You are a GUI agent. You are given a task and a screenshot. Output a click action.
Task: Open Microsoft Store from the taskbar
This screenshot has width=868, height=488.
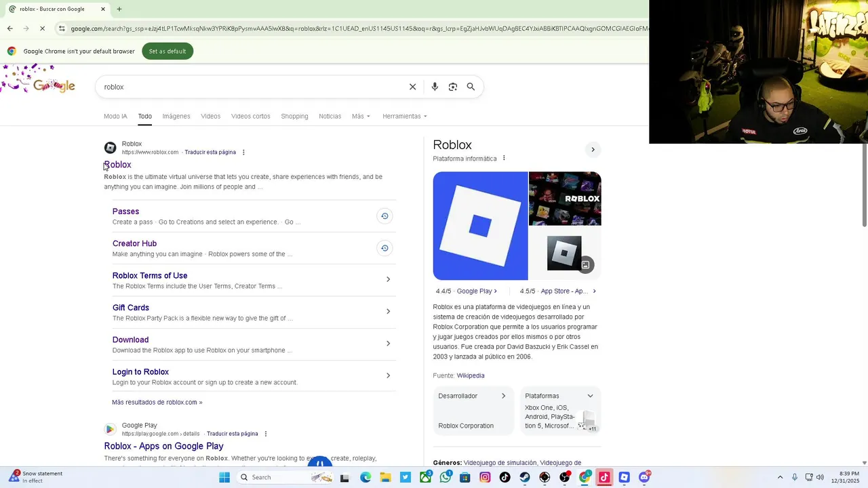465,477
